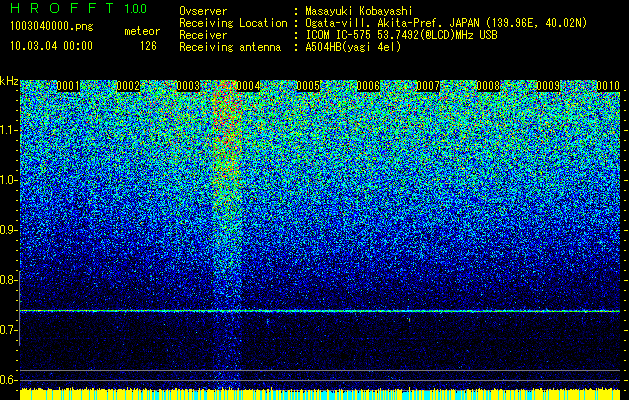The width and height of the screenshot is (629, 400).
Task: Click time marker 0001
Action: (68, 86)
